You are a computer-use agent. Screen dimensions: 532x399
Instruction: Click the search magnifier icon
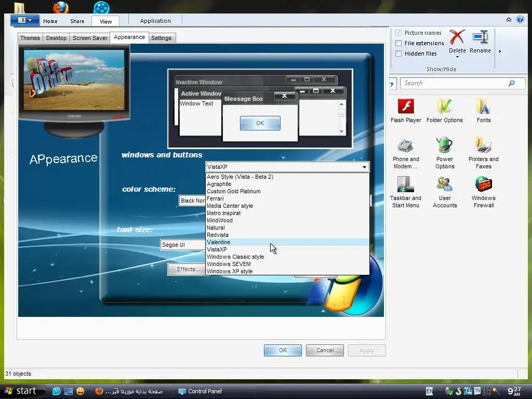(511, 83)
